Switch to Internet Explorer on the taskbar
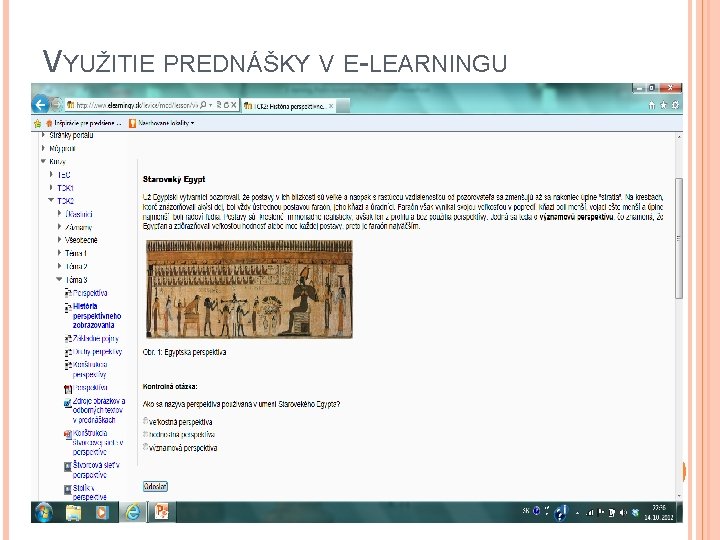The height and width of the screenshot is (540, 720). [133, 512]
